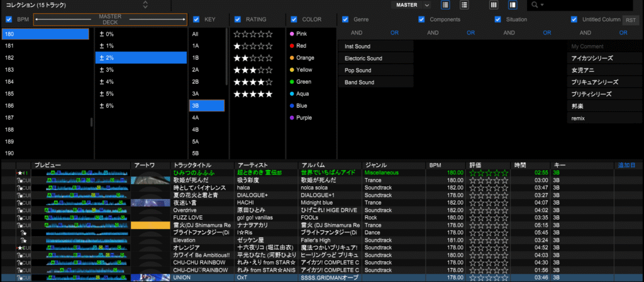644x282 pixels.
Task: Click the status icon of ひみつのふふふ row
Action: [x=21, y=173]
